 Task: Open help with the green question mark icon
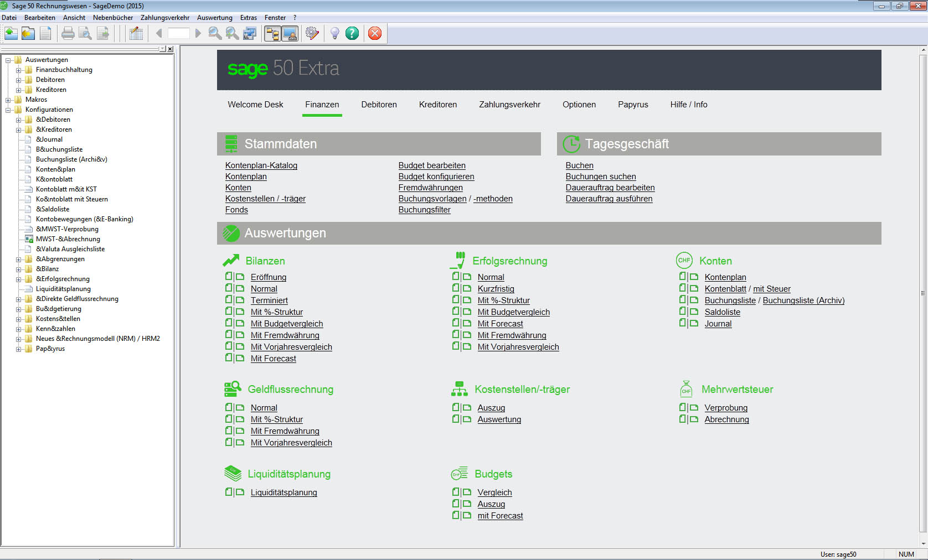pos(352,34)
